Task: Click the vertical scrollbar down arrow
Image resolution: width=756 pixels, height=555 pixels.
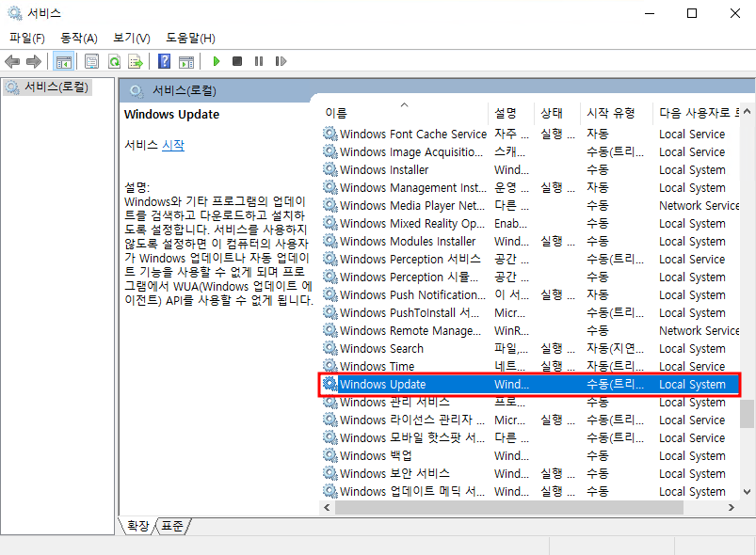Action: (747, 492)
